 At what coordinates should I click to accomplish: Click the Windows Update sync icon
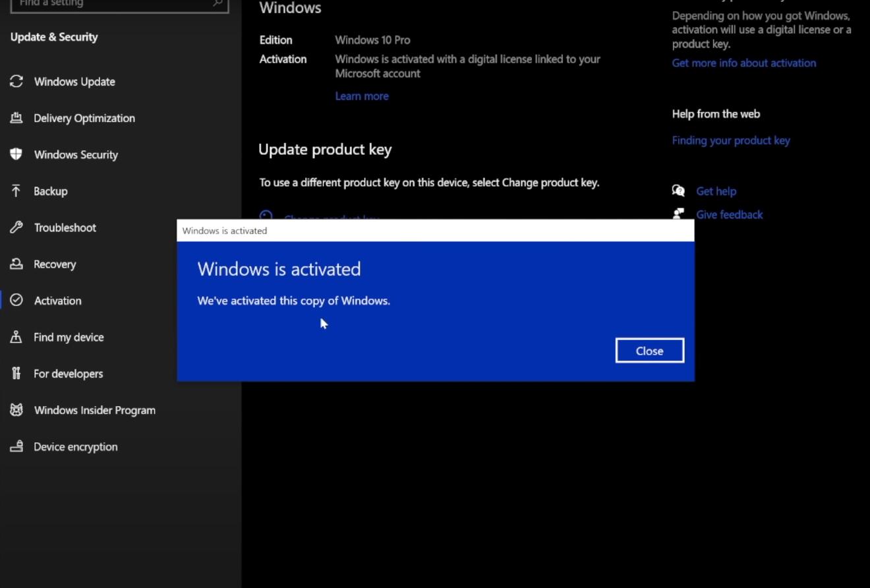pos(16,82)
